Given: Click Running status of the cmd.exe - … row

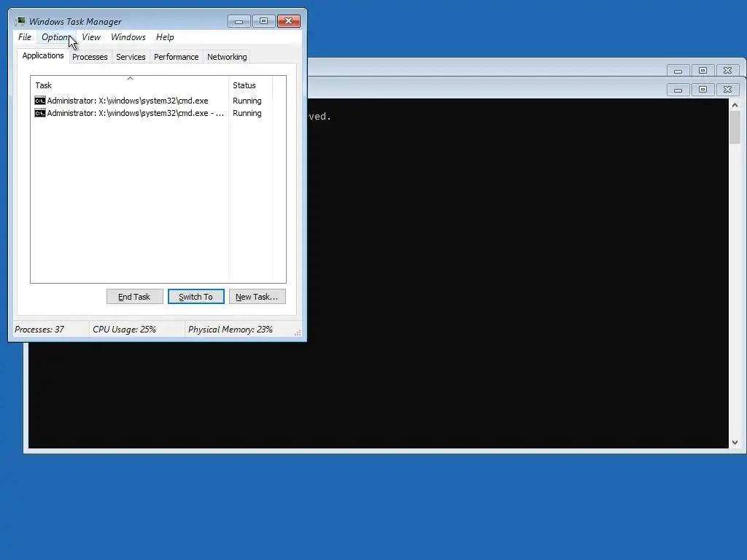Looking at the screenshot, I should tap(247, 113).
